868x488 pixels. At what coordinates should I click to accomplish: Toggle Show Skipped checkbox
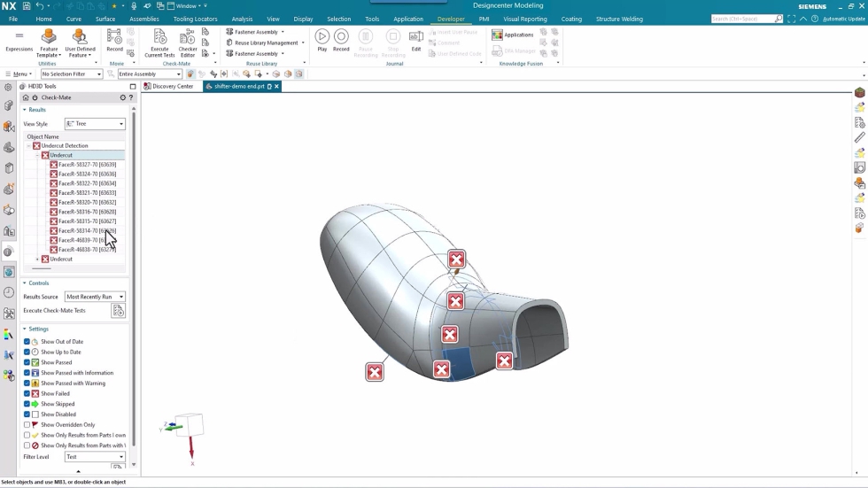27,404
